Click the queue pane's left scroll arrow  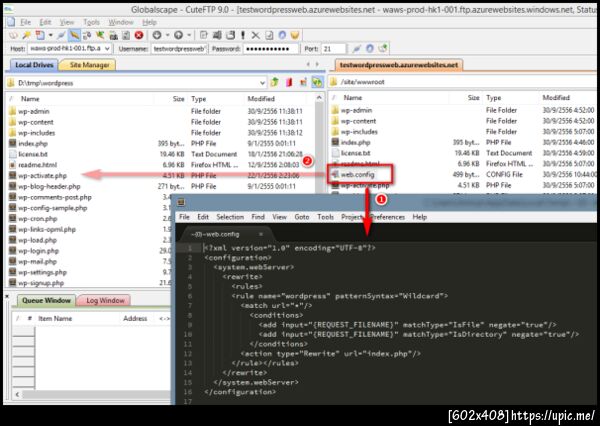point(17,394)
